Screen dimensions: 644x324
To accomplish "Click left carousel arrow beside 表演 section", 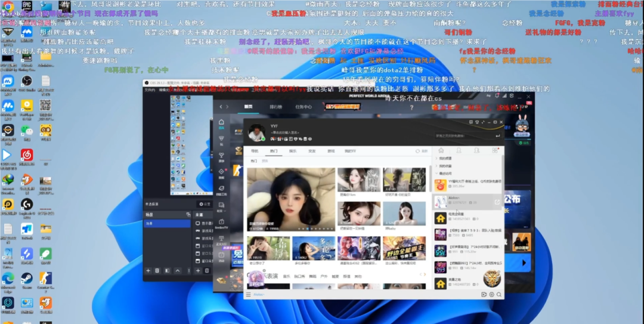I will (x=420, y=274).
